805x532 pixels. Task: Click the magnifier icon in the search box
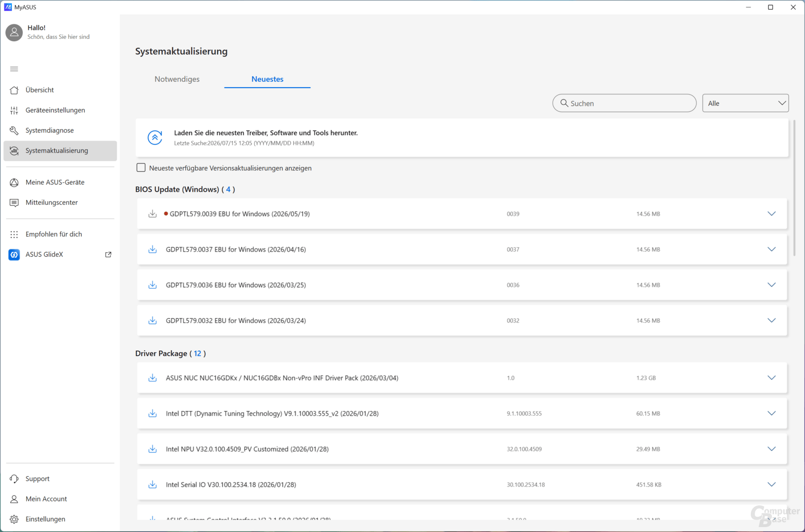pyautogui.click(x=564, y=103)
